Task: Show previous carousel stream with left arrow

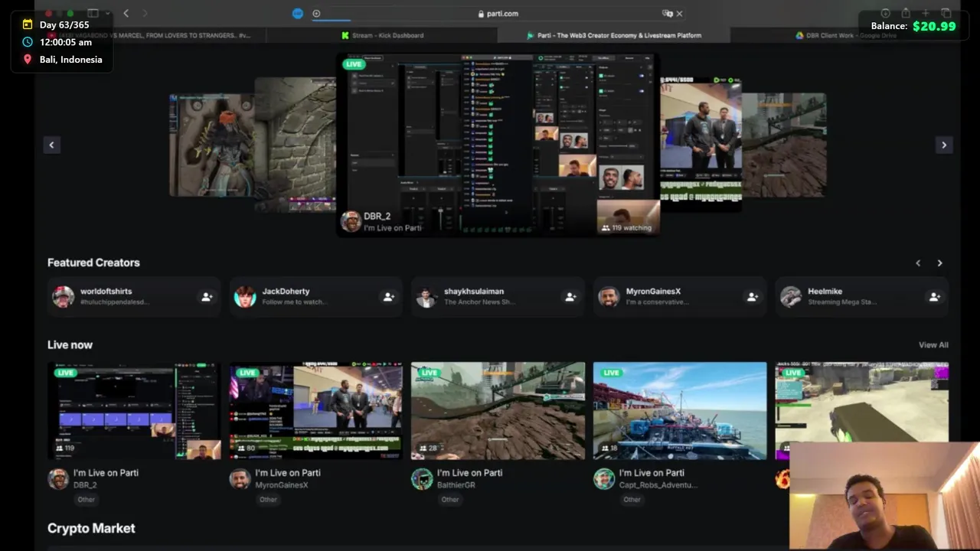Action: coord(52,145)
